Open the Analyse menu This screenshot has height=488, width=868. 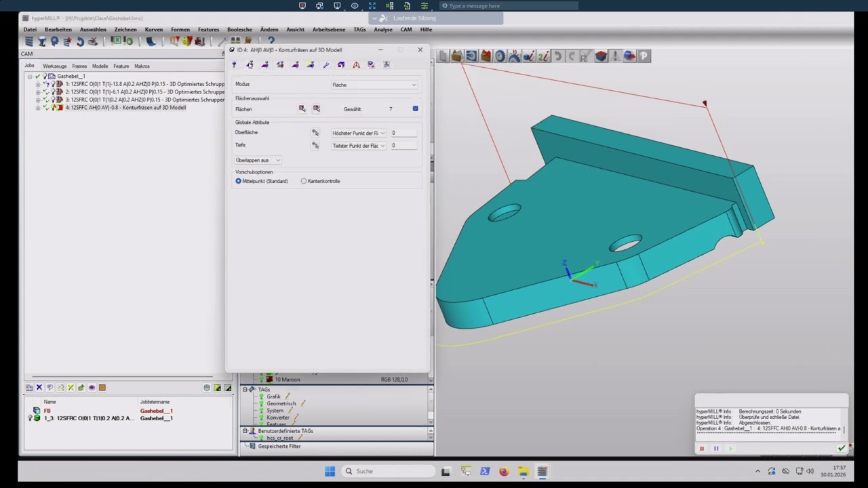(x=383, y=30)
